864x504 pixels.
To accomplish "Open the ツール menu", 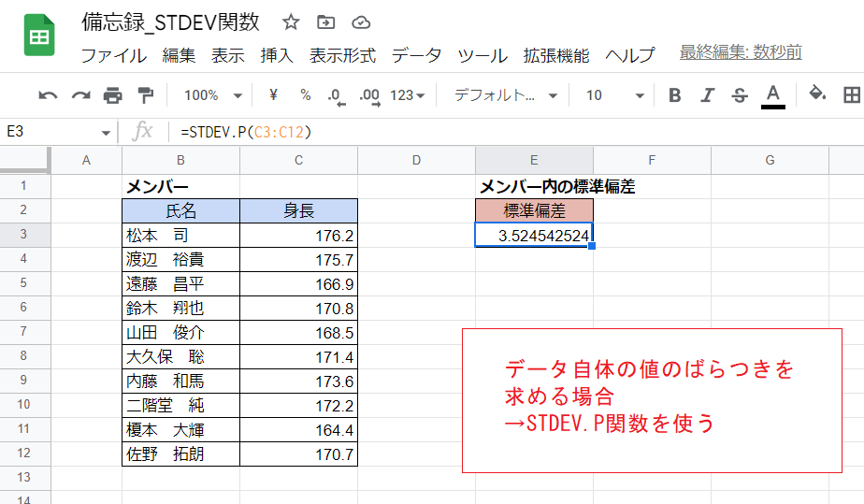I will tap(482, 55).
